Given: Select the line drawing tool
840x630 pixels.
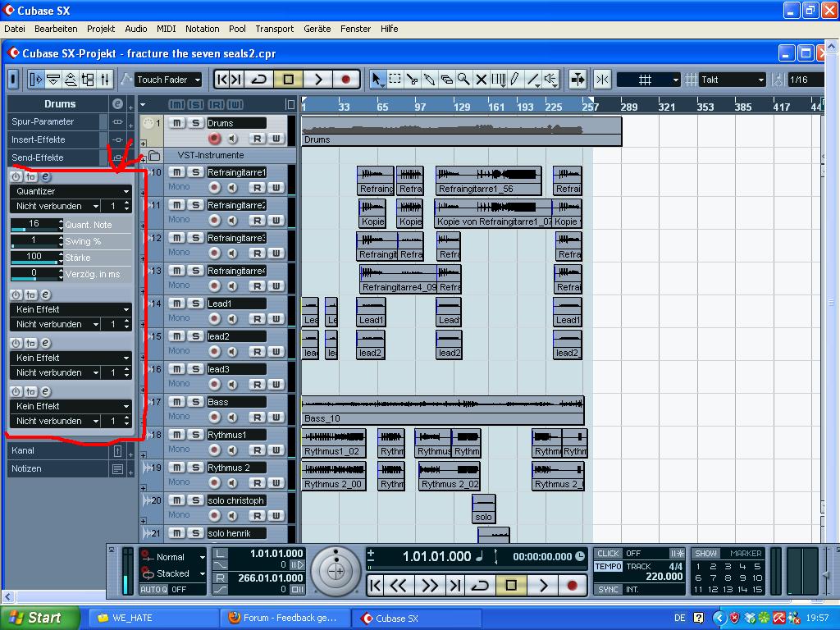Looking at the screenshot, I should [532, 80].
